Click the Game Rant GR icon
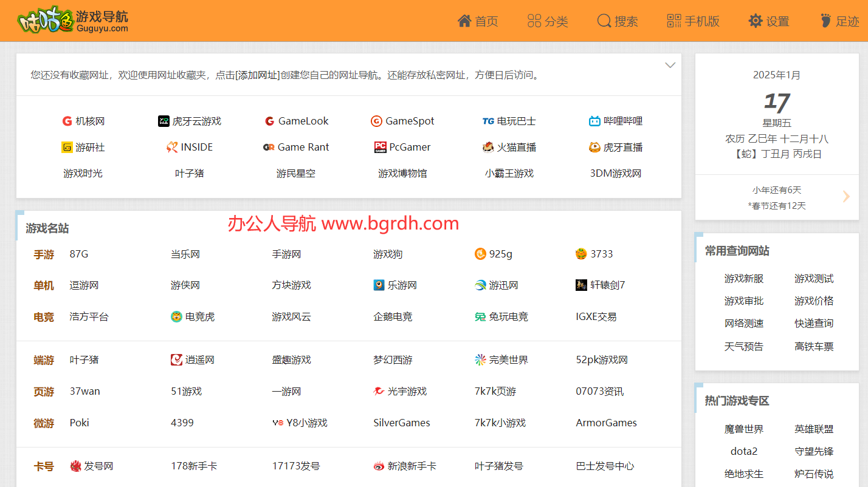This screenshot has width=868, height=487. (x=269, y=147)
